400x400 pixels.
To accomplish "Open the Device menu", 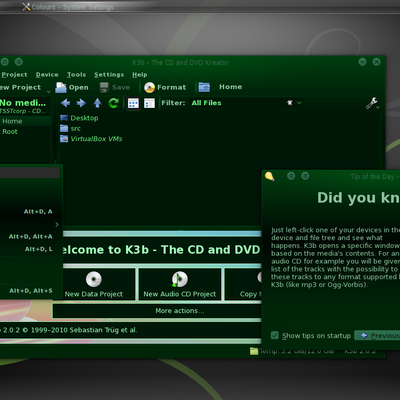I will [x=47, y=75].
